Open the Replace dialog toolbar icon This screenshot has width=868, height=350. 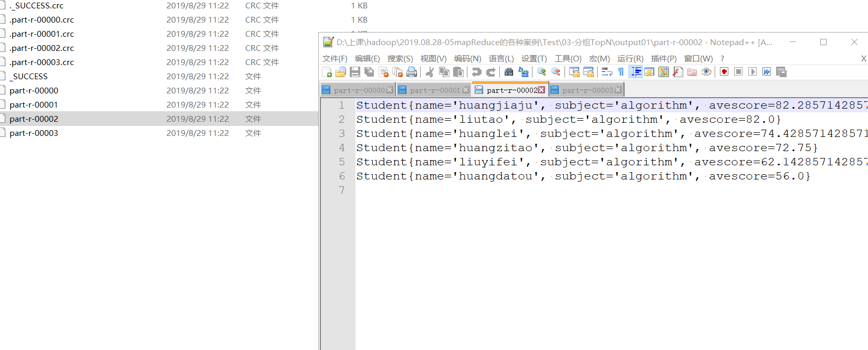(x=524, y=72)
